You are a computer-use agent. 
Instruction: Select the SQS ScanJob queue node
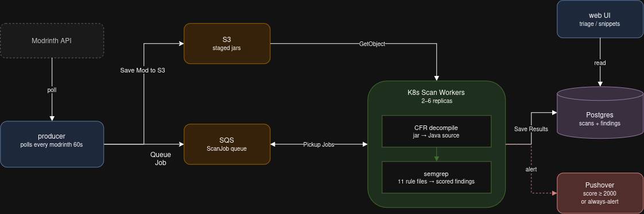[227, 144]
